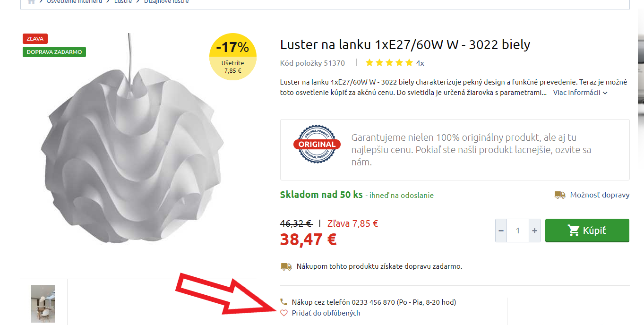
Task: Click the heart icon for favorites
Action: 284,313
